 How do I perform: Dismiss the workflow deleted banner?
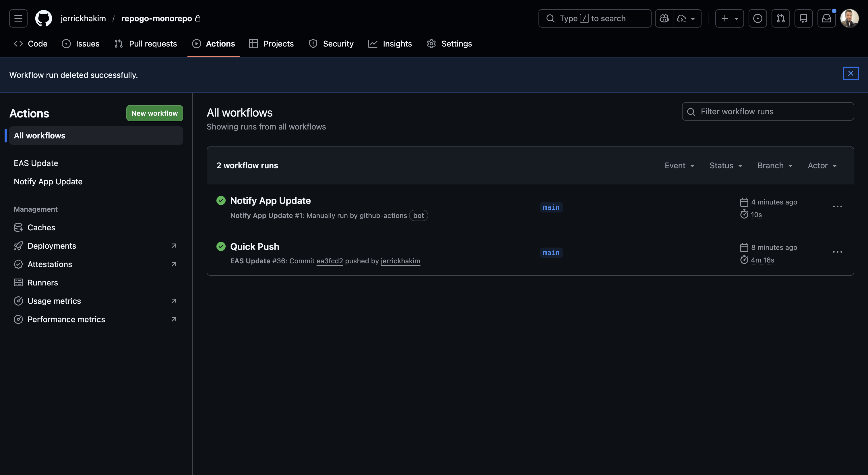[x=850, y=73]
